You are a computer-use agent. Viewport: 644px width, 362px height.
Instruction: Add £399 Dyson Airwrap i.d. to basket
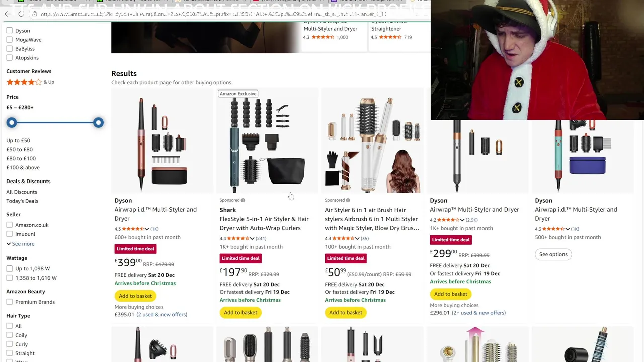point(135,296)
